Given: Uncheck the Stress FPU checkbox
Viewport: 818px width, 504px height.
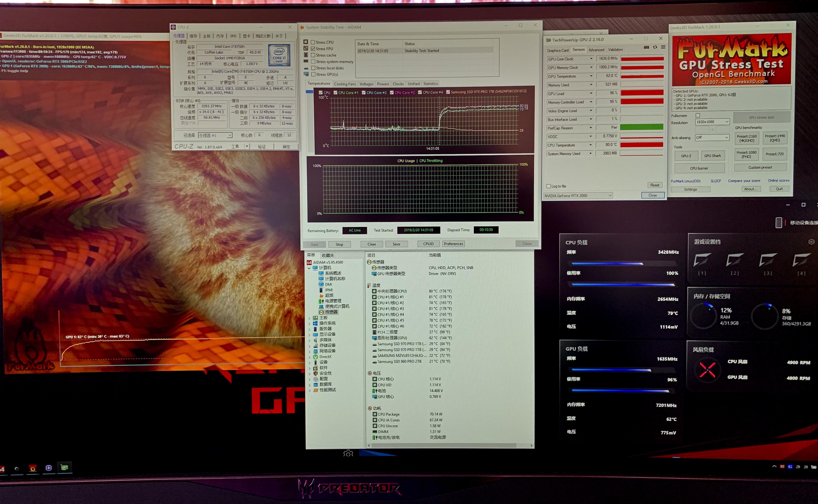Looking at the screenshot, I should point(313,49).
